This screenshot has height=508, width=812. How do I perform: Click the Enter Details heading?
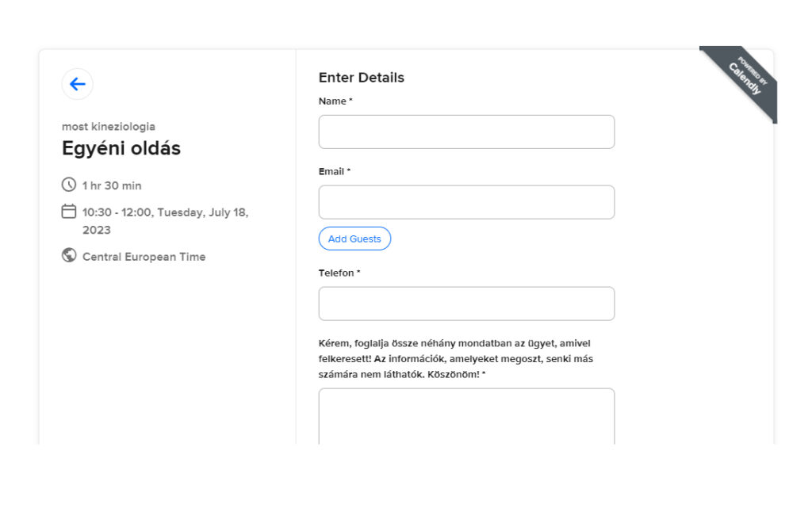click(362, 78)
